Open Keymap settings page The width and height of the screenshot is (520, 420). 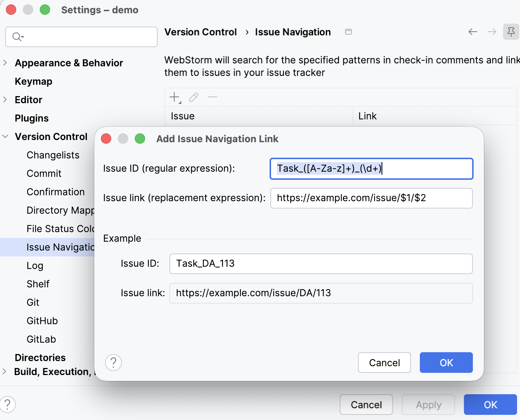click(34, 81)
